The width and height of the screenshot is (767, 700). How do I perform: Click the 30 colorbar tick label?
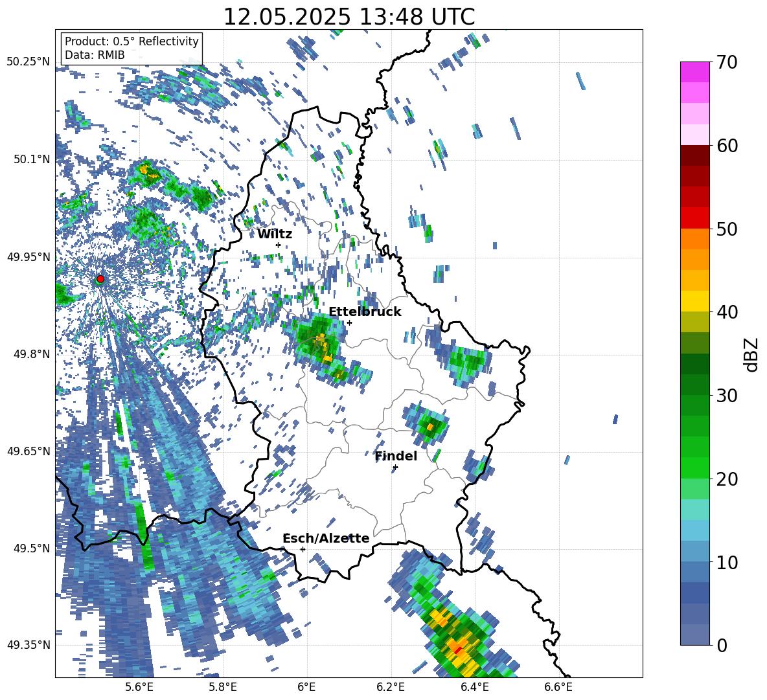pyautogui.click(x=727, y=396)
